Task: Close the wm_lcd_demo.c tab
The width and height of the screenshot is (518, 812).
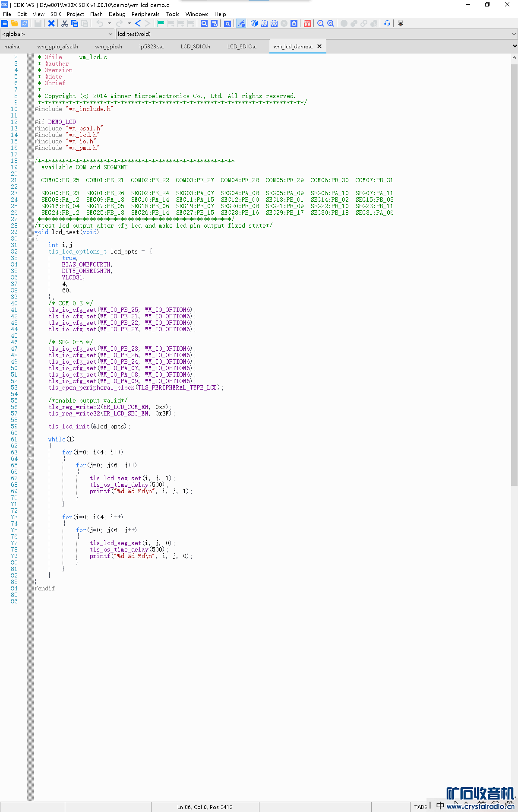Action: point(319,46)
